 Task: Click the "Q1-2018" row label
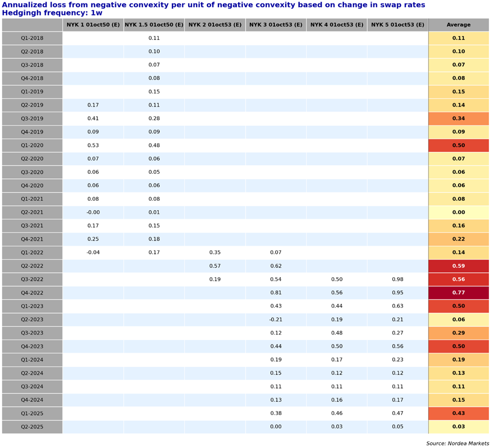[x=32, y=38]
